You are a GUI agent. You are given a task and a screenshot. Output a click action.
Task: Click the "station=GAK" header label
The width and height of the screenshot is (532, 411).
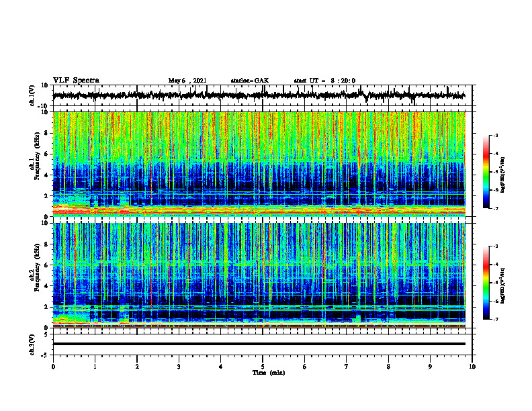coord(250,81)
